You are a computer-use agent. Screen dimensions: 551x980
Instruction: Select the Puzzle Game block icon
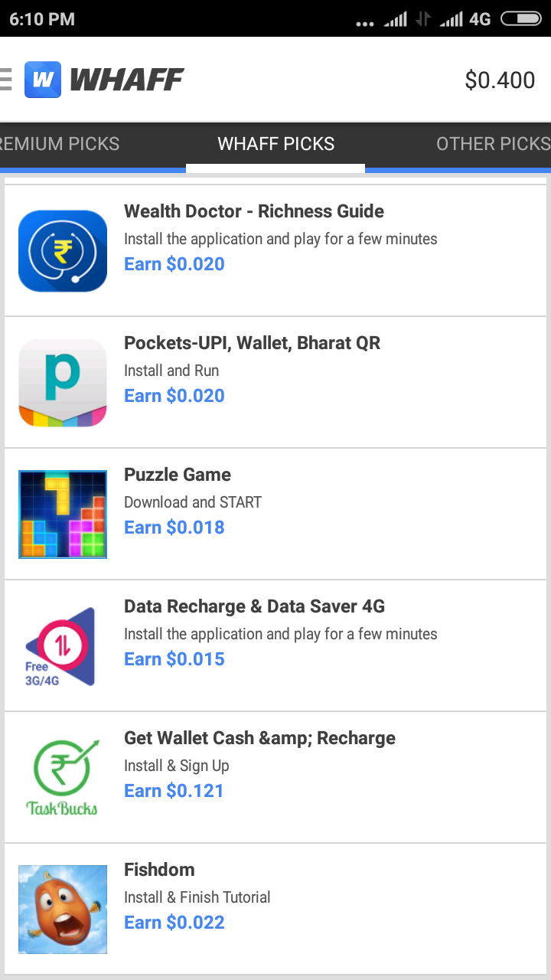(63, 514)
